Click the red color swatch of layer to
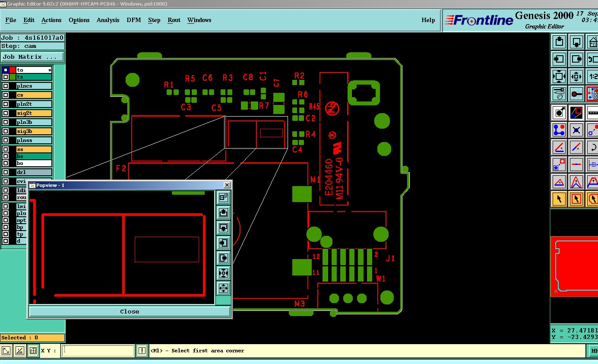The height and width of the screenshot is (364, 598). 13,70
